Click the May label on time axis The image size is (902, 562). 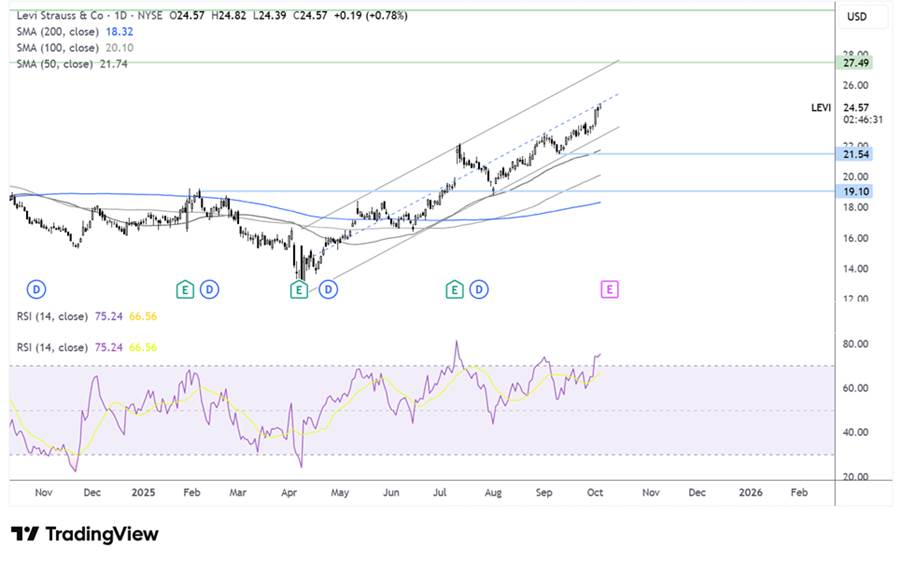[340, 492]
